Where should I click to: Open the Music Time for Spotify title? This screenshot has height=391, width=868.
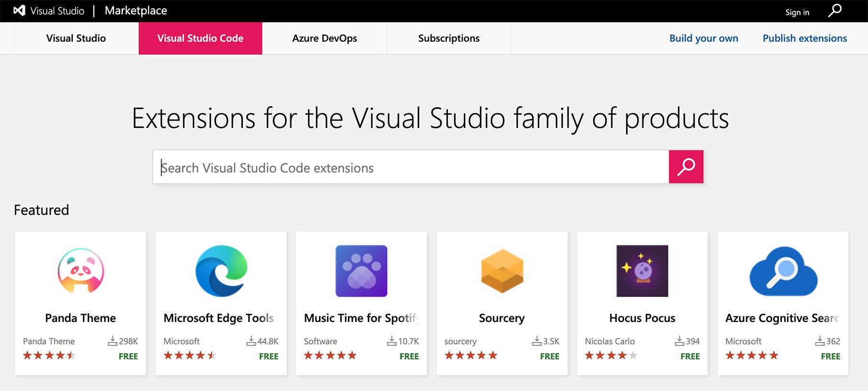361,318
